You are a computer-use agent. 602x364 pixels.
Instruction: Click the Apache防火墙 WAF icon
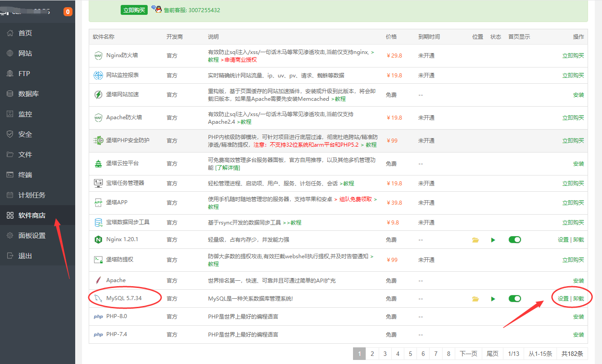pos(98,117)
